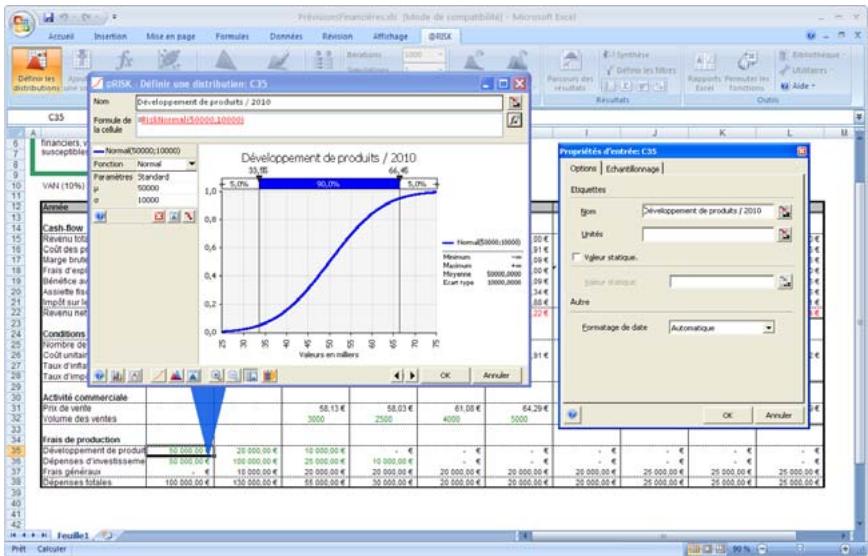868x556 pixels.
Task: Click the cell reference picker beside Nom field
Action: click(x=516, y=102)
